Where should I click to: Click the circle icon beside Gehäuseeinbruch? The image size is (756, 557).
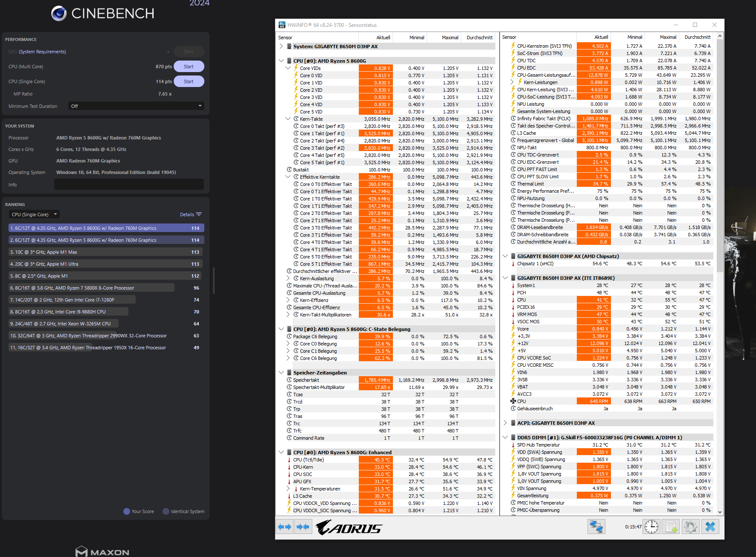pos(513,409)
